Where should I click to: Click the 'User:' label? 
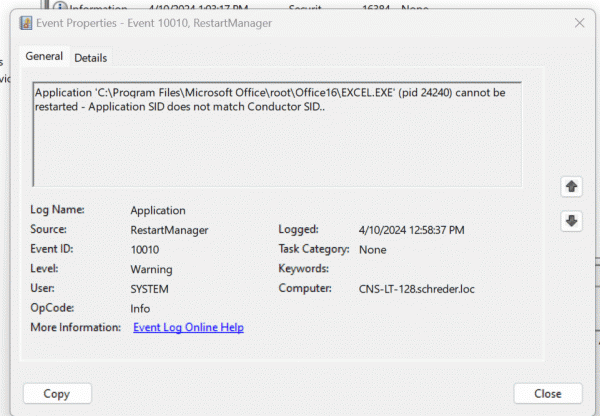42,288
